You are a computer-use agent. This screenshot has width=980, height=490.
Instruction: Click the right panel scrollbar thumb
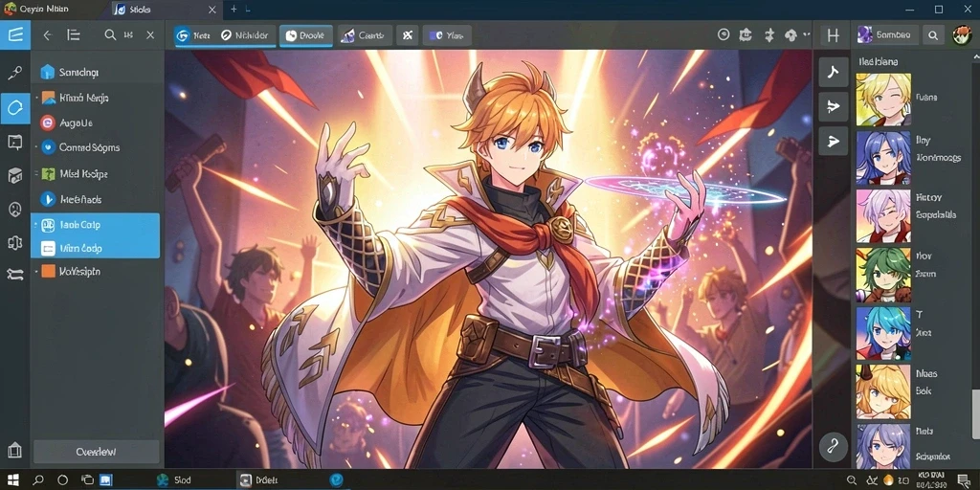click(975, 413)
